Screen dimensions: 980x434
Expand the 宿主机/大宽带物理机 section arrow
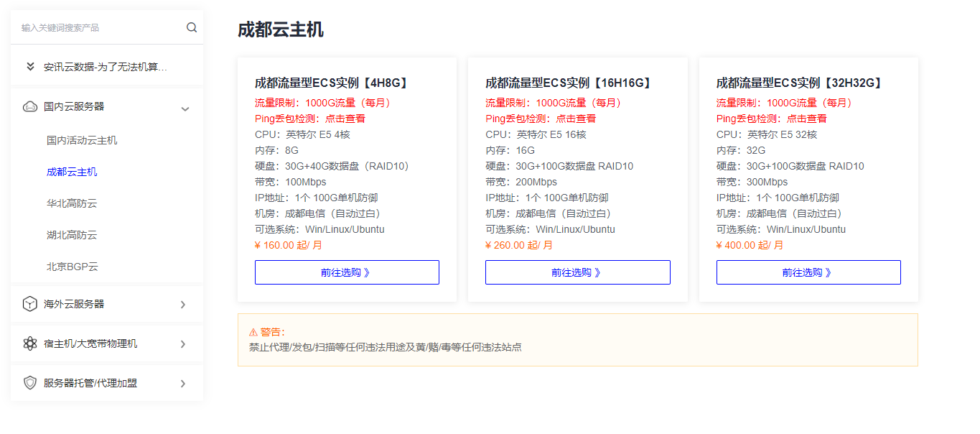click(183, 344)
